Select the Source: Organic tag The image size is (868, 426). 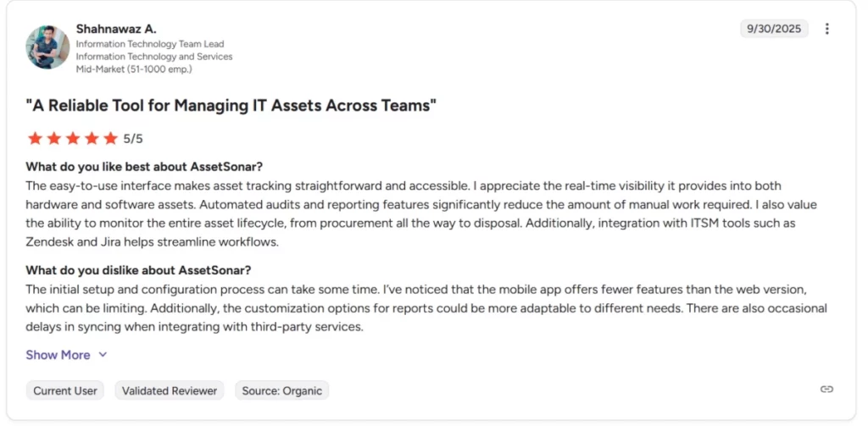(281, 390)
